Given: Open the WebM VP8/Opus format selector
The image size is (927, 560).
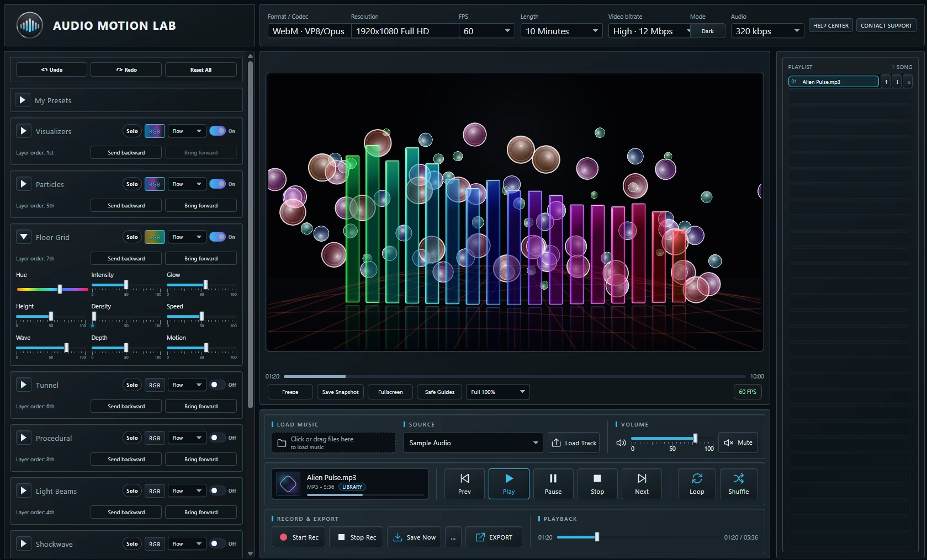Looking at the screenshot, I should click(309, 31).
